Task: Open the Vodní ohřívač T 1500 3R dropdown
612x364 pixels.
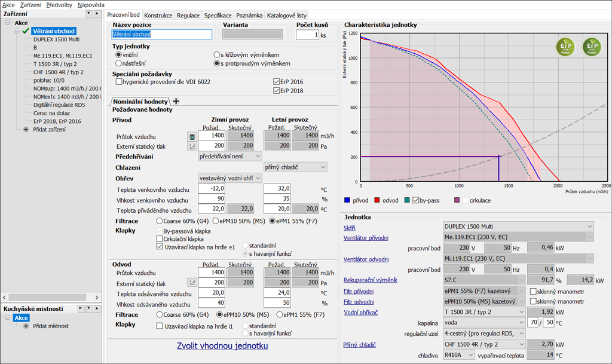Action: click(484, 312)
